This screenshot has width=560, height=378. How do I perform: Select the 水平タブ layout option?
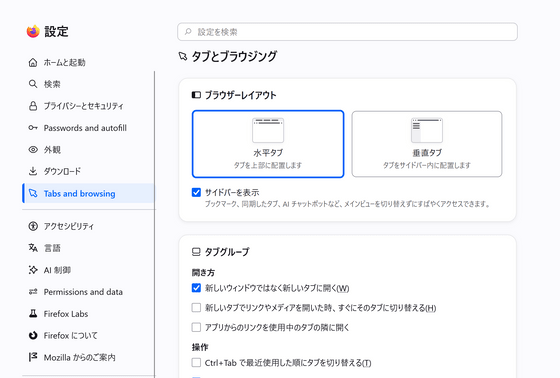(x=268, y=144)
